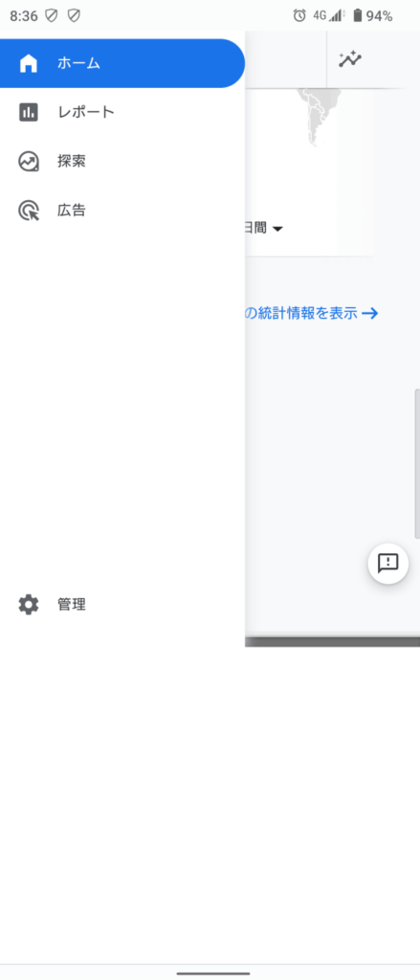Tap the blue arrow next to 統計情報を表示

370,314
